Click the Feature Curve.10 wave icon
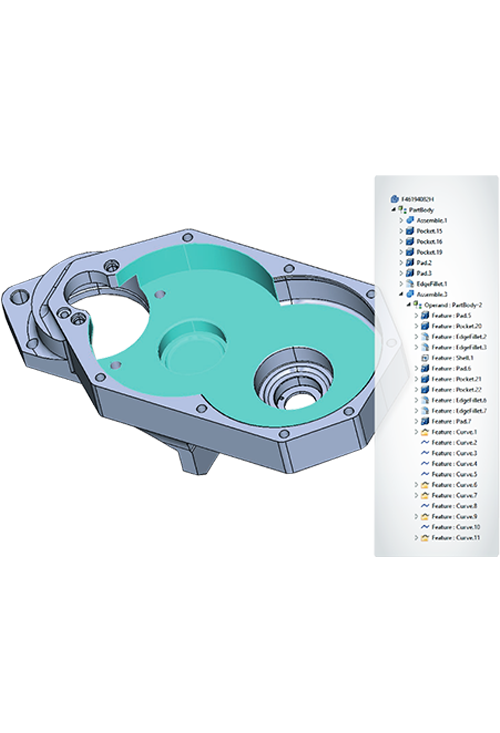The image size is (500, 733). (425, 527)
